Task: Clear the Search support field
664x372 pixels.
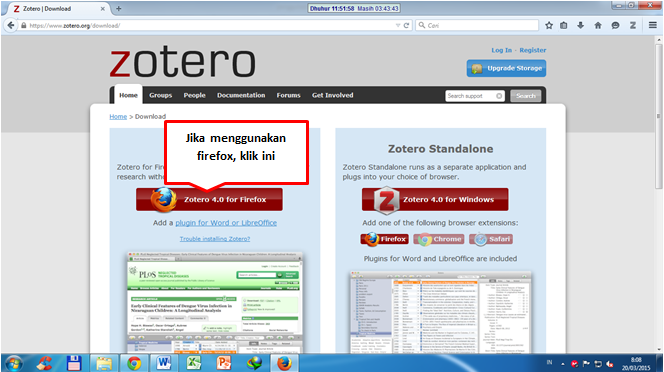Action: 499,96
